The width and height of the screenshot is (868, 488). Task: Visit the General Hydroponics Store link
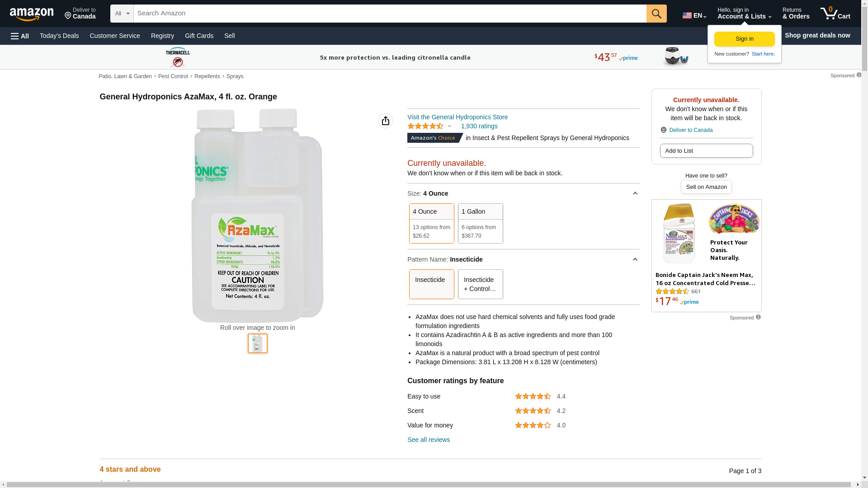coord(457,117)
